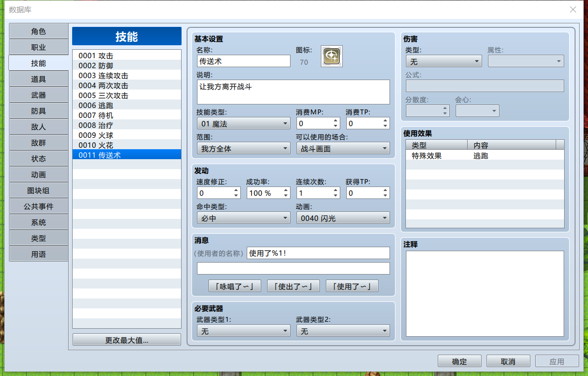Select skill 0007 待机
The height and width of the screenshot is (376, 588).
click(x=127, y=115)
